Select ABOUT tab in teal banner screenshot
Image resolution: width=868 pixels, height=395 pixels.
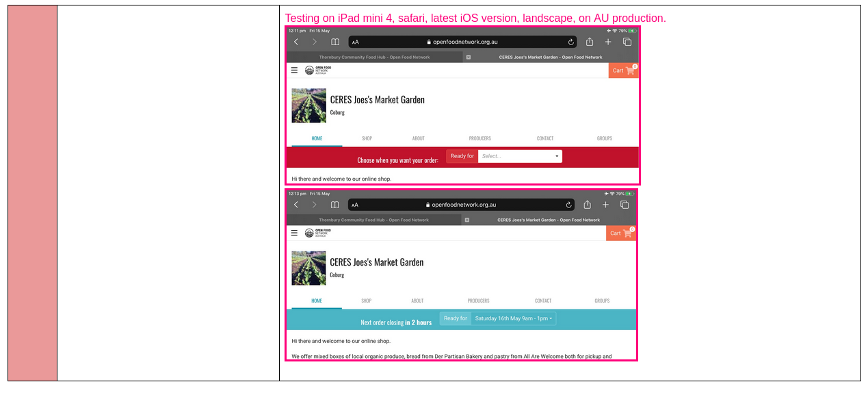[417, 301]
